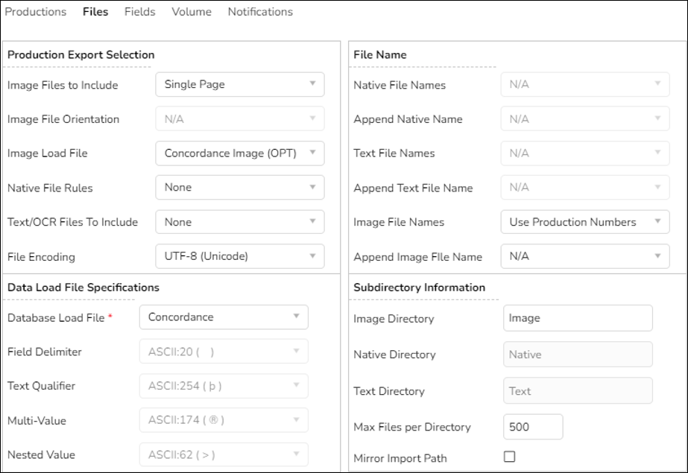Open the Notifications tab

pos(260,12)
